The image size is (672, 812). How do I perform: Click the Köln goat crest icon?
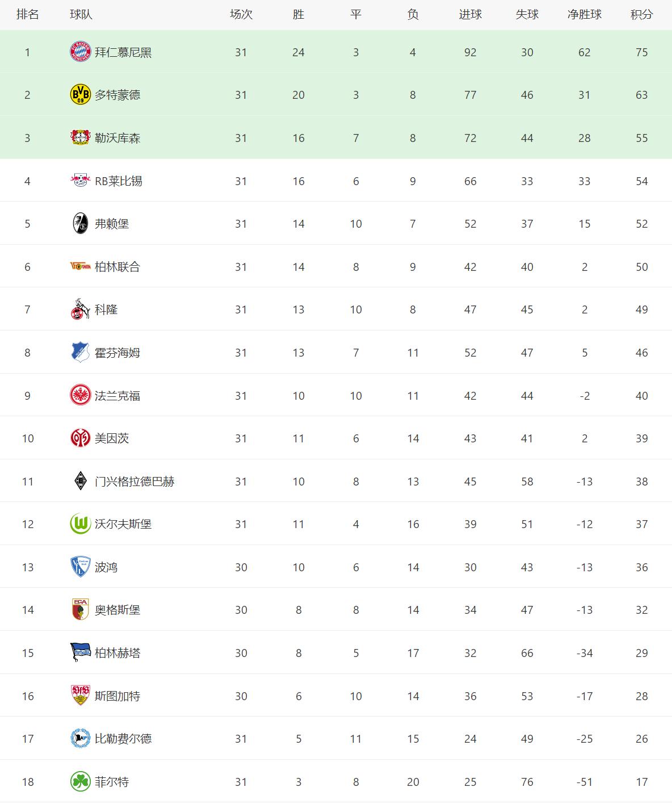click(x=80, y=309)
